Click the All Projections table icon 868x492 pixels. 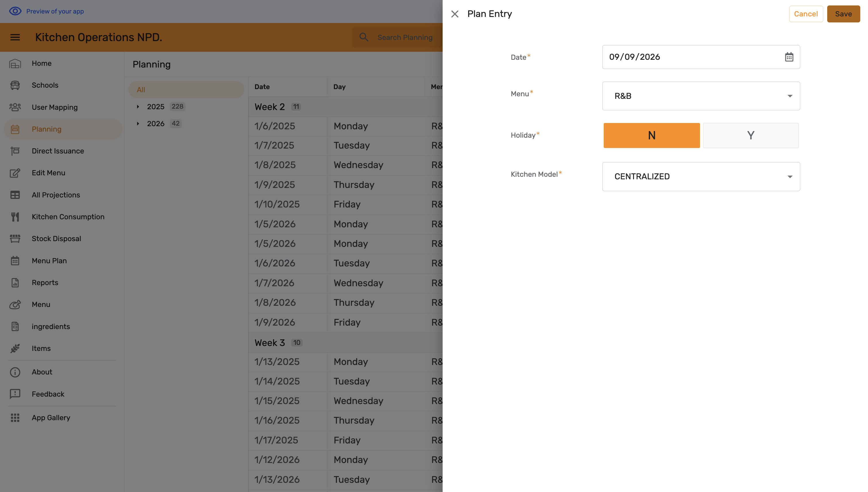[x=15, y=195]
